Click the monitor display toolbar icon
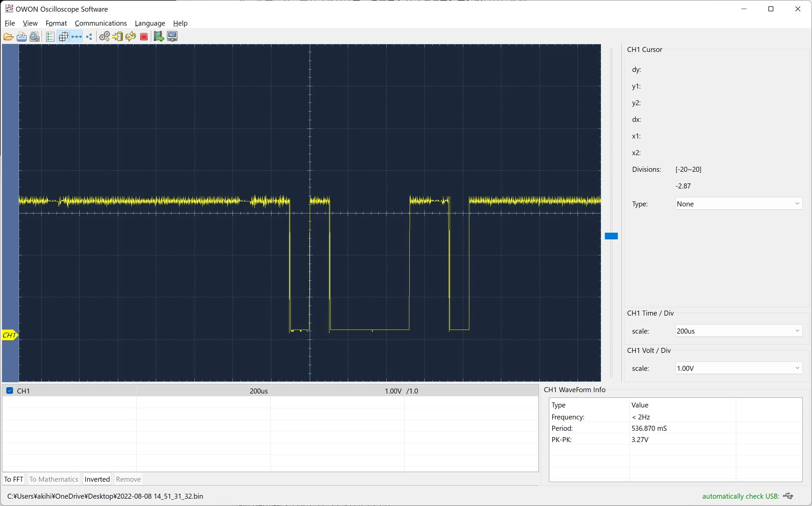 pos(172,37)
